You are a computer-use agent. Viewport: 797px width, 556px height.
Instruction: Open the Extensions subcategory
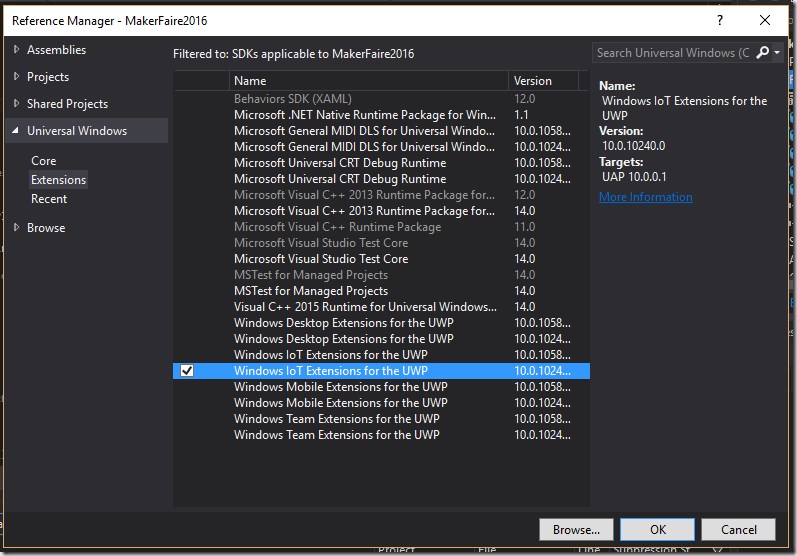[58, 180]
